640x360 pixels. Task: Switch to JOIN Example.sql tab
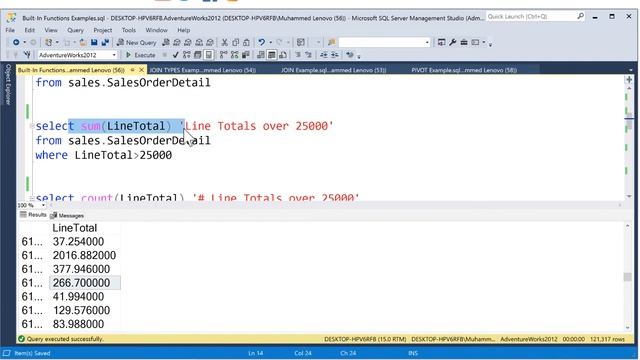point(333,70)
